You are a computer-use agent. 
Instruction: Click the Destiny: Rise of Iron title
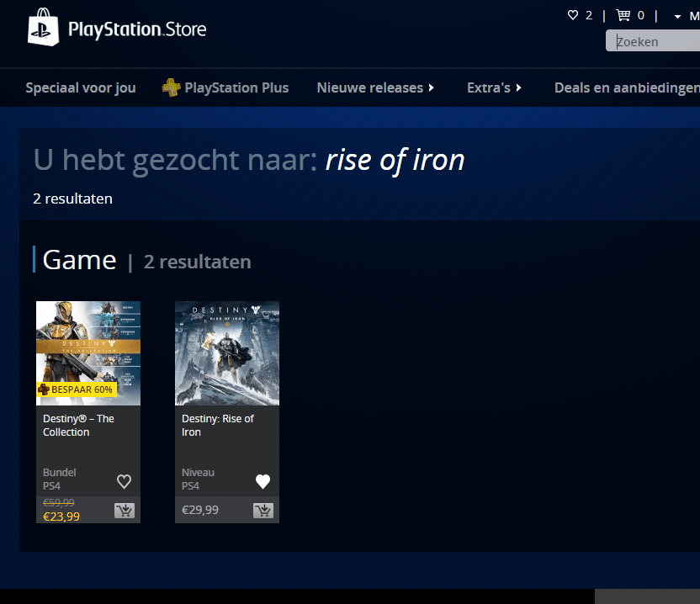(x=218, y=426)
